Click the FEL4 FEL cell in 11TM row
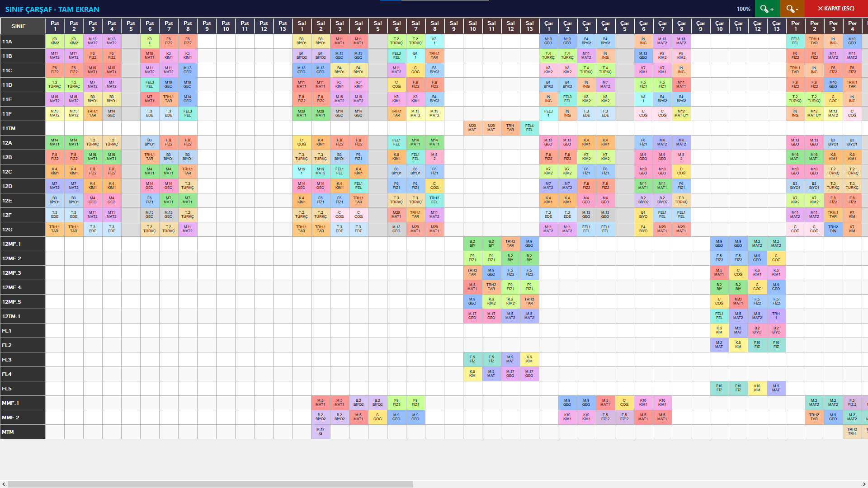Viewport: 868px width, 488px height. tap(529, 128)
